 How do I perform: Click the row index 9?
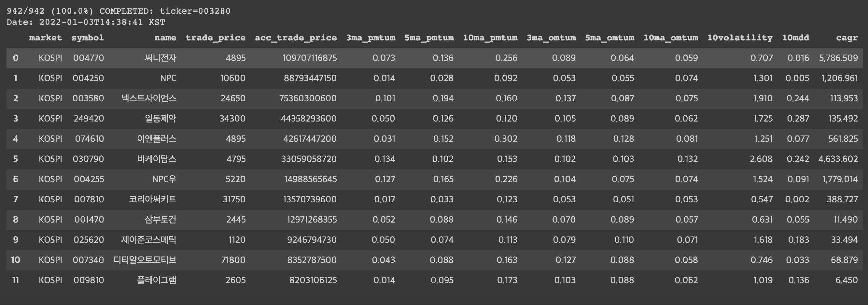pos(16,240)
